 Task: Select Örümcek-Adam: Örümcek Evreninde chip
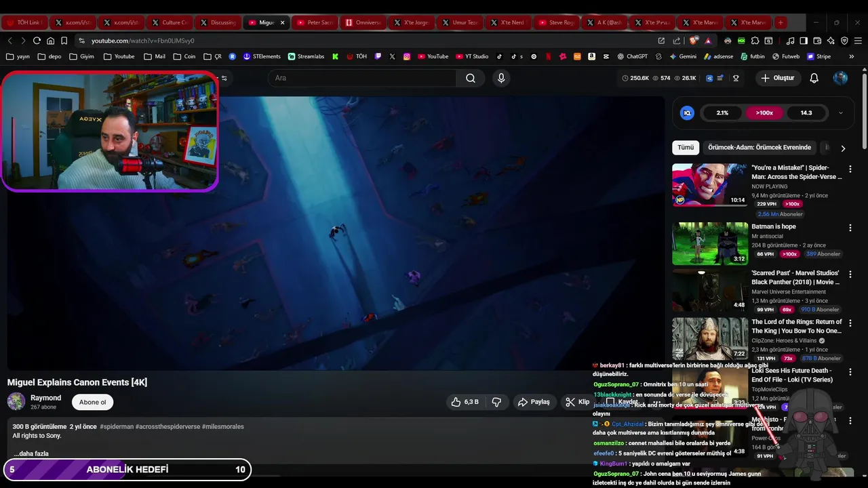(759, 148)
